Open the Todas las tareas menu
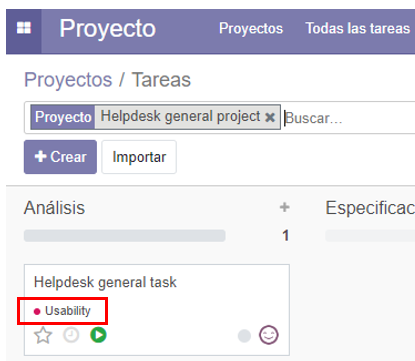415x361 pixels. tap(358, 28)
